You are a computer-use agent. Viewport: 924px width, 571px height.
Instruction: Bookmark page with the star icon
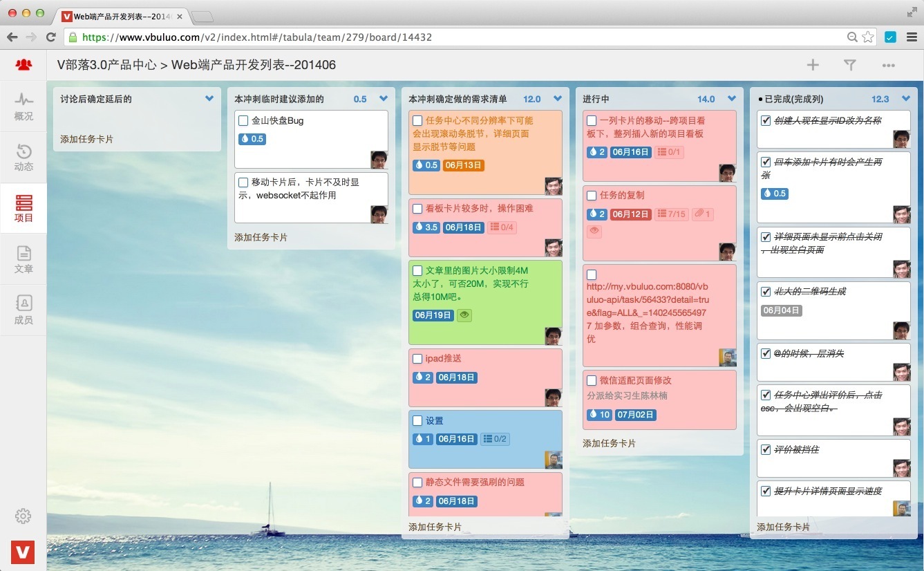[868, 37]
